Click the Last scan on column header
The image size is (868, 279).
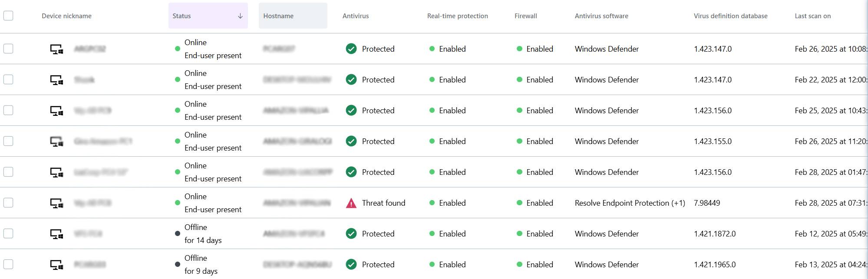coord(812,16)
